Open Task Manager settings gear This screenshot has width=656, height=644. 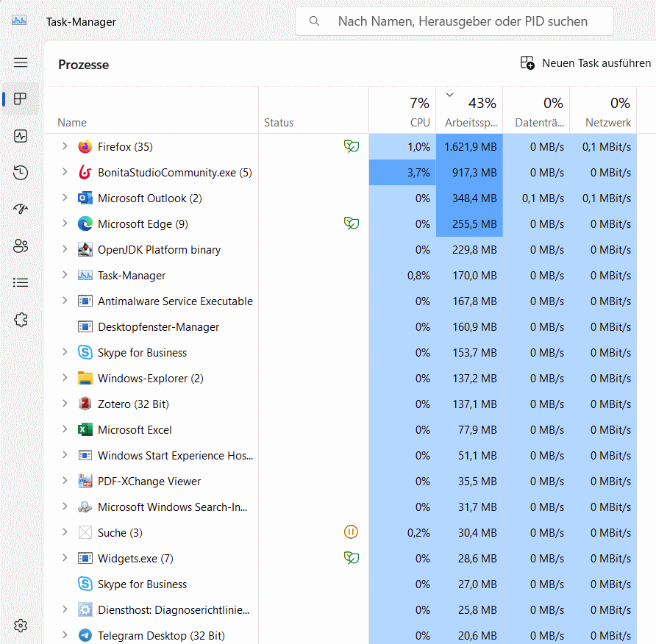tap(21, 626)
